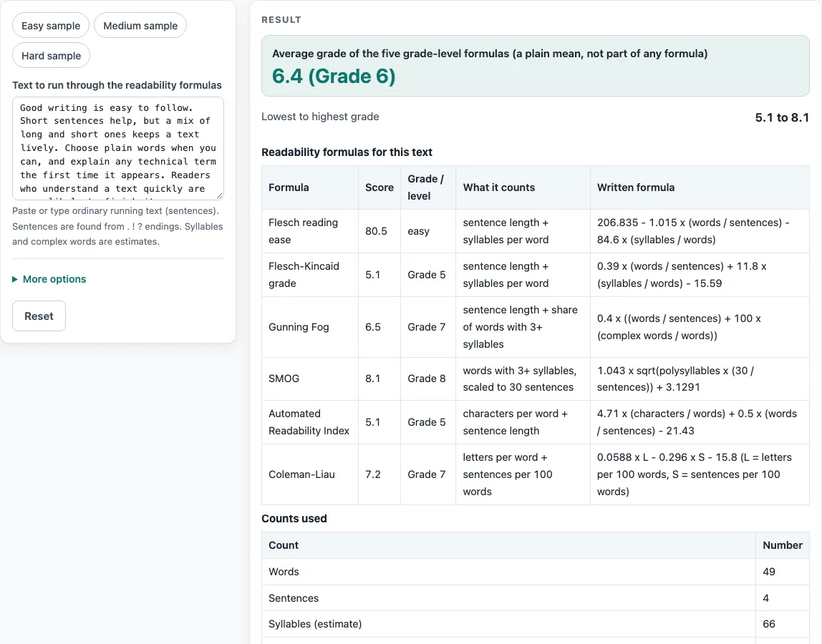This screenshot has height=644, width=822.
Task: Click the Reset button
Action: coord(39,316)
